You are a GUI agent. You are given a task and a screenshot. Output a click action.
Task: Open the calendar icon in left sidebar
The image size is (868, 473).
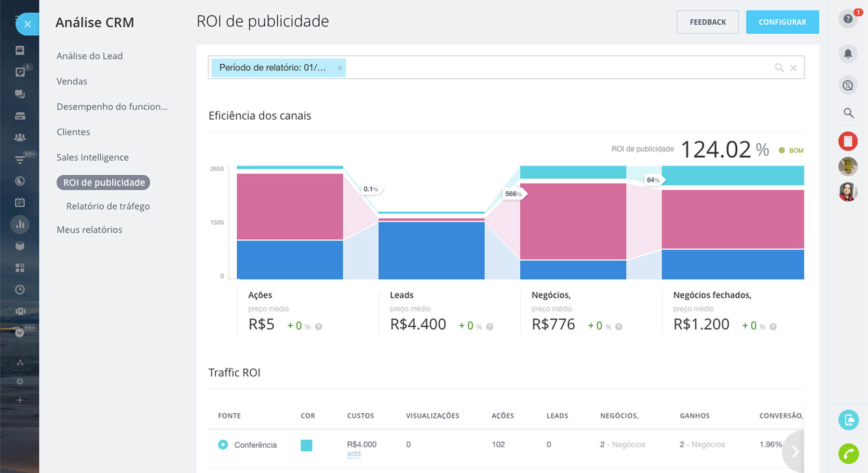coord(20,202)
